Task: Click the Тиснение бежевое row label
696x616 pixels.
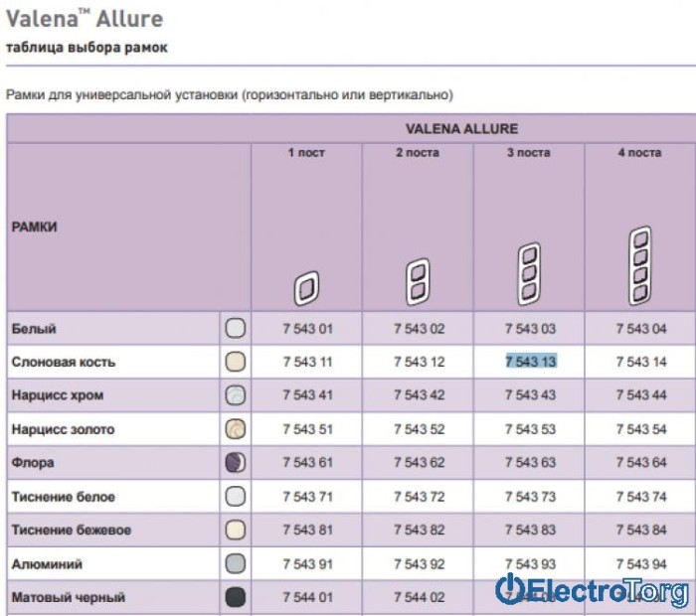Action: tap(71, 530)
